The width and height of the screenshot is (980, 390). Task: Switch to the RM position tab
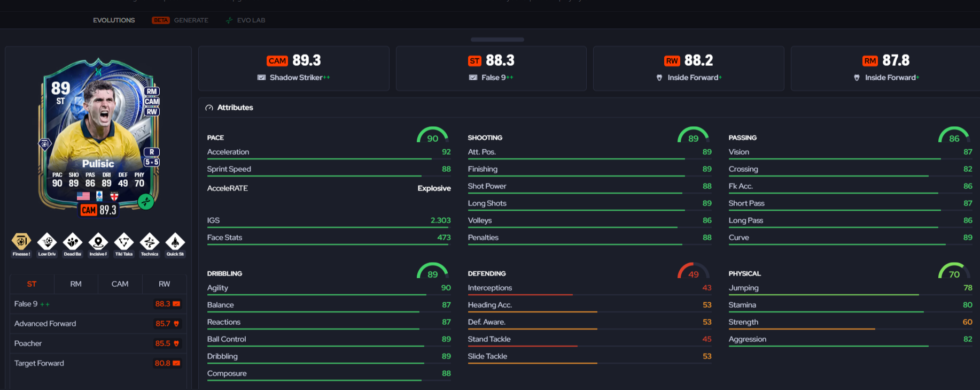pyautogui.click(x=76, y=284)
